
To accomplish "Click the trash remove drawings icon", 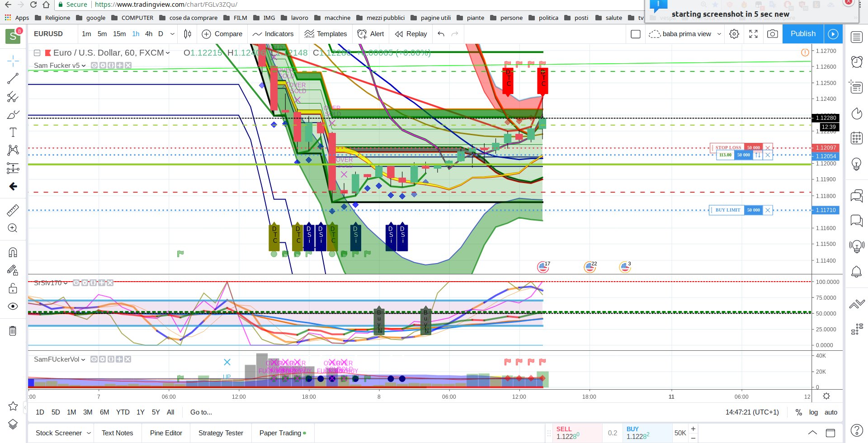I will tap(13, 331).
